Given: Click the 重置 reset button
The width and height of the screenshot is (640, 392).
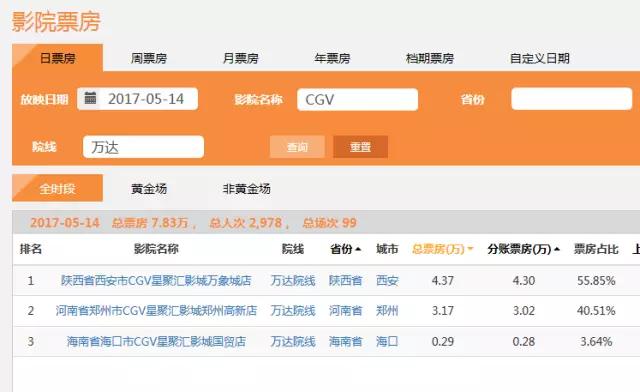Looking at the screenshot, I should click(360, 147).
